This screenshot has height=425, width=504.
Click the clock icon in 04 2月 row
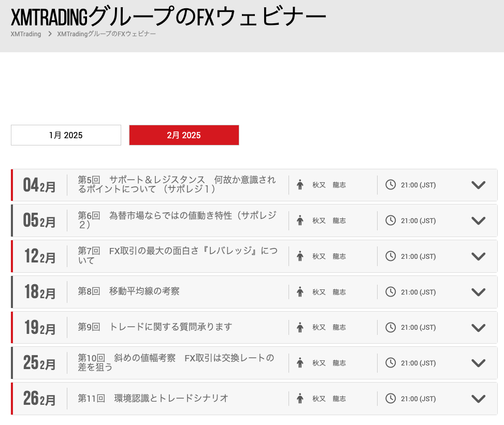point(391,185)
